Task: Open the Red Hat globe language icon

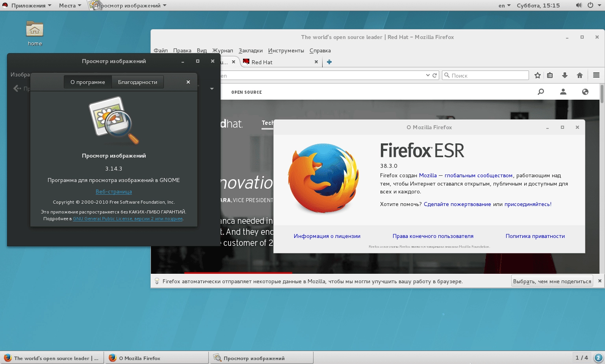Action: [x=585, y=92]
